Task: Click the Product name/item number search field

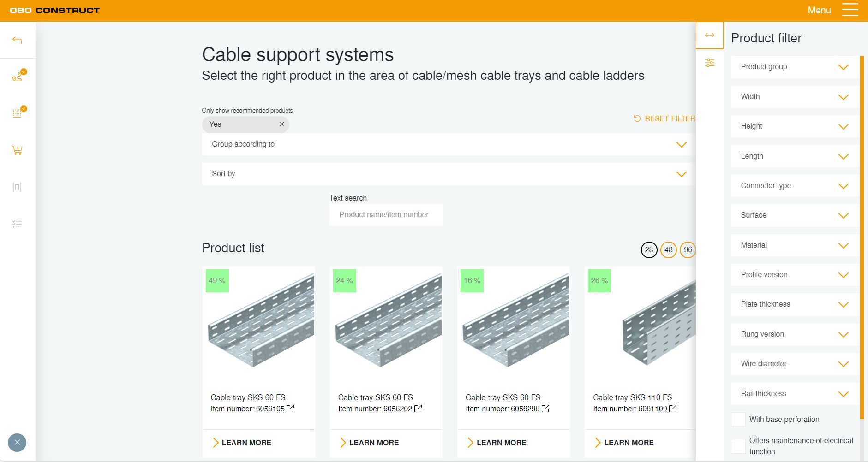Action: coord(386,215)
